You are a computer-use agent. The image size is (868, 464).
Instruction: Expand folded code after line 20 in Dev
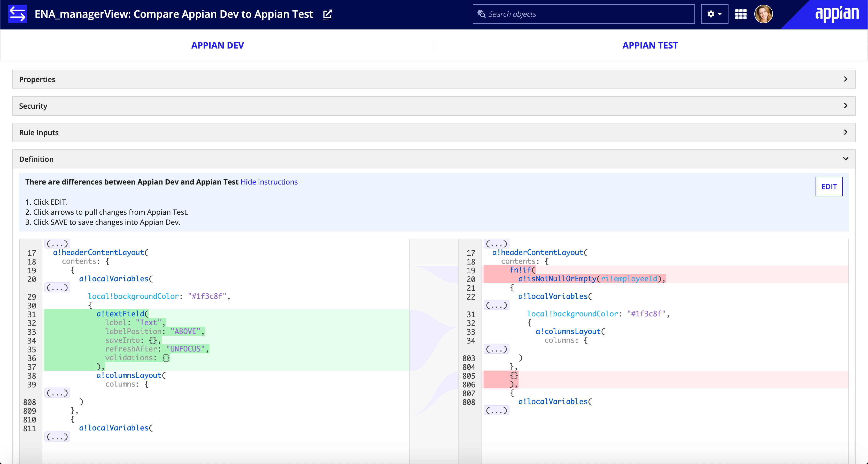point(57,287)
